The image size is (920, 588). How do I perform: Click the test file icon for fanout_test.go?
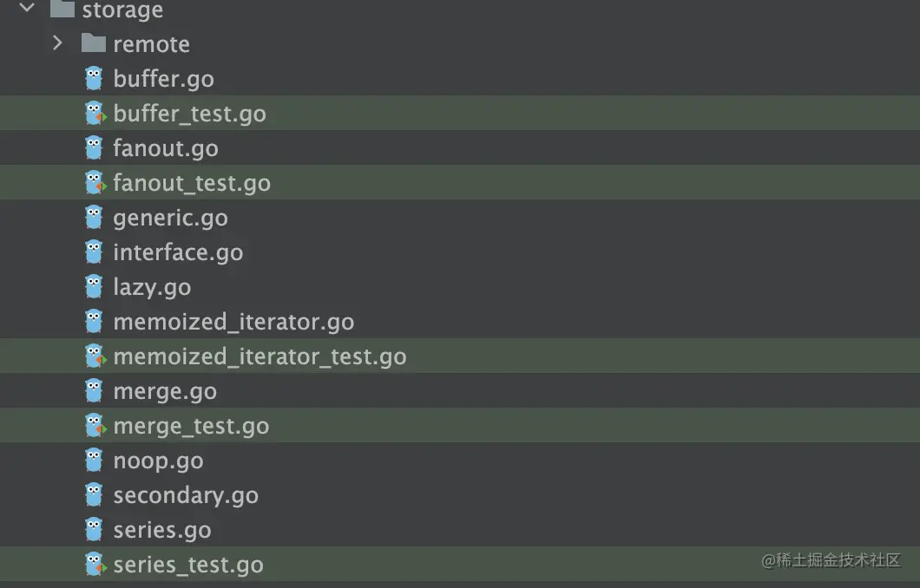point(94,183)
